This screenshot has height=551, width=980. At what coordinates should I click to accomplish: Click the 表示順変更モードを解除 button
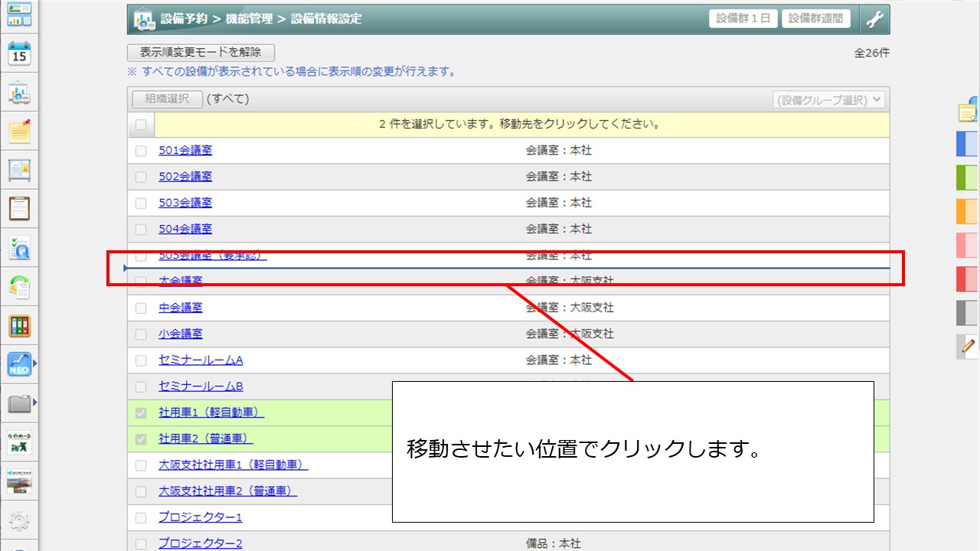201,53
